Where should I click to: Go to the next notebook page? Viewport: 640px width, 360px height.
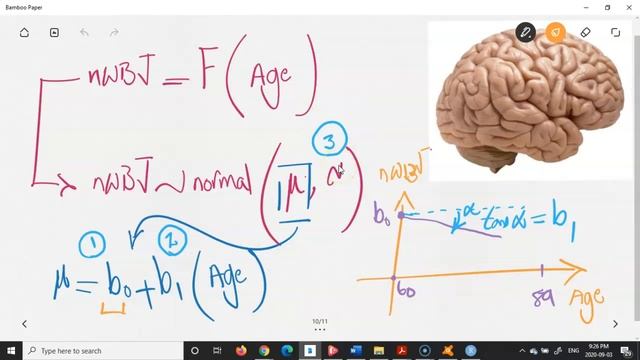pyautogui.click(x=615, y=324)
